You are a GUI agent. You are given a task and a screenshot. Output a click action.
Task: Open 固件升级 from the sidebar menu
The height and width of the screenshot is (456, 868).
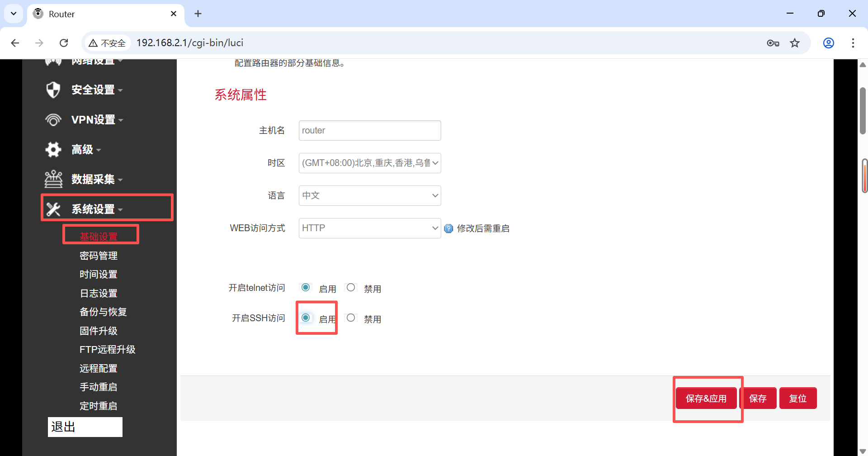99,331
